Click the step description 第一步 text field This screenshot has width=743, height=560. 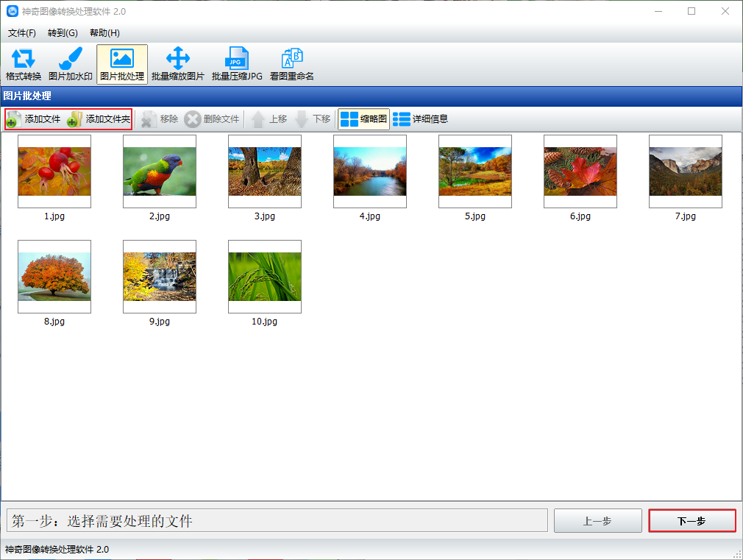[277, 521]
